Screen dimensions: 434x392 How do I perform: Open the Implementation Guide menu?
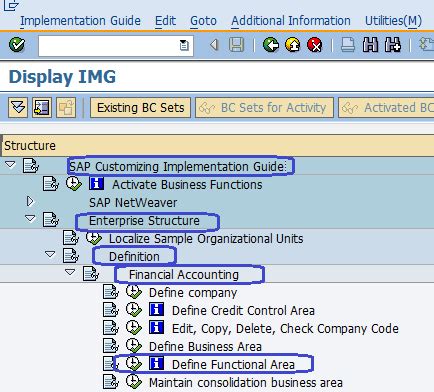[x=80, y=21]
